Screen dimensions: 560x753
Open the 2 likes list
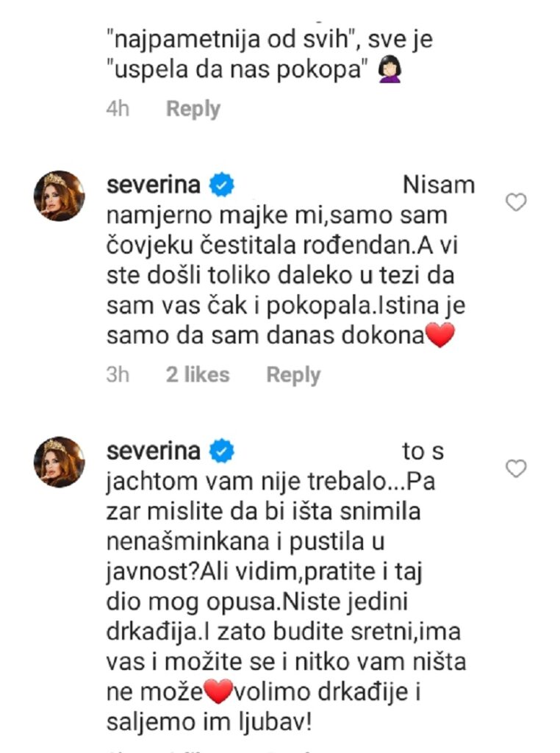point(198,374)
